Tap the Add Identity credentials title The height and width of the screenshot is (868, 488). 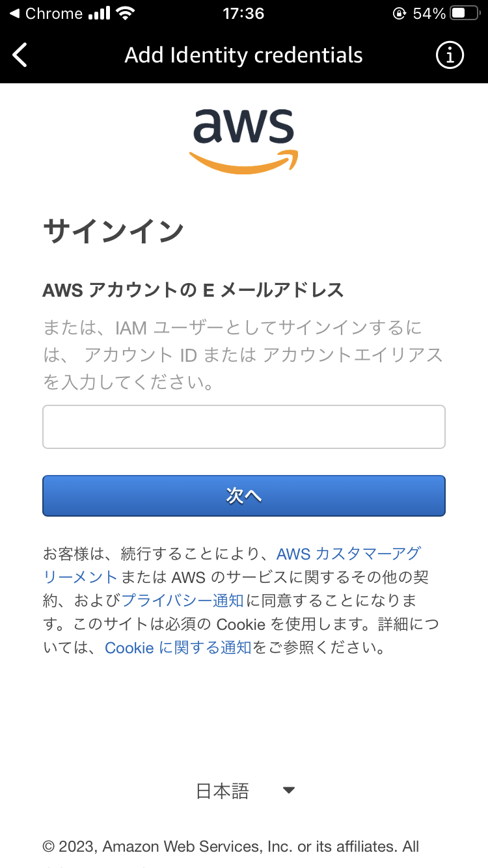pyautogui.click(x=243, y=55)
